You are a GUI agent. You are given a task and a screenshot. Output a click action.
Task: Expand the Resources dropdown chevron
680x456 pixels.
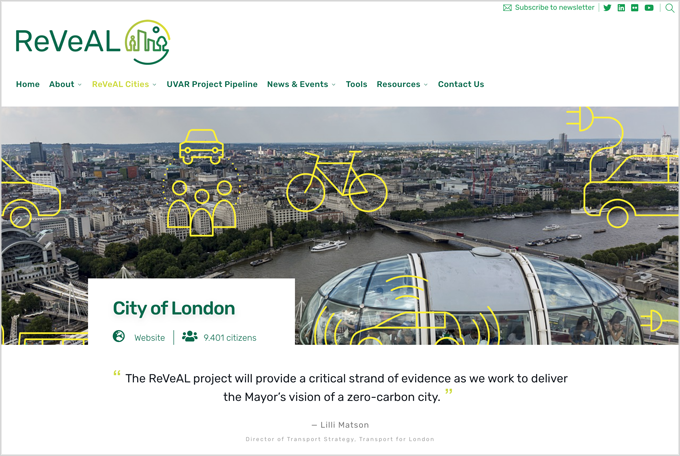tap(425, 85)
